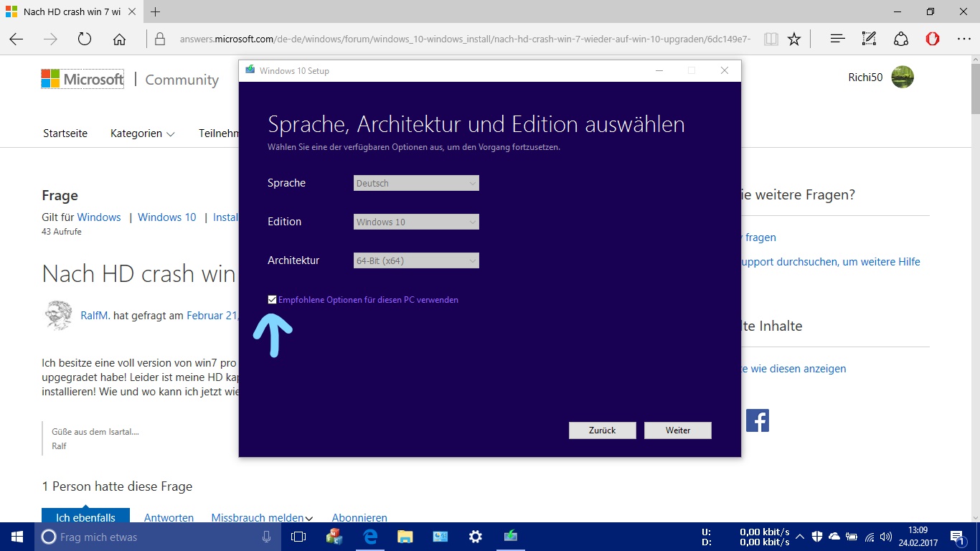Open the Windows Start menu

pos(17,537)
